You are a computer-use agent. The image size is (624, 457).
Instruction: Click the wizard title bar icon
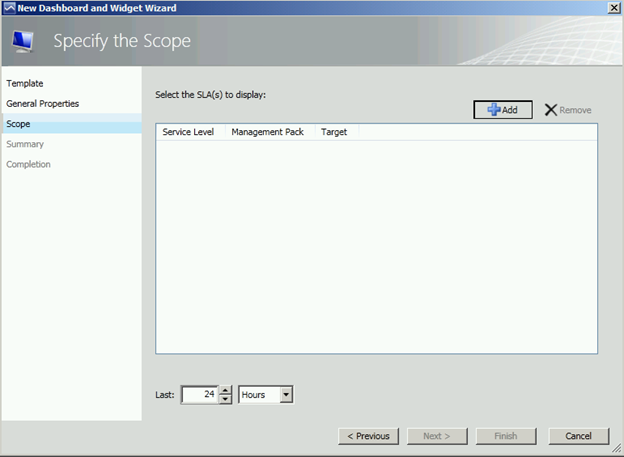click(x=9, y=8)
